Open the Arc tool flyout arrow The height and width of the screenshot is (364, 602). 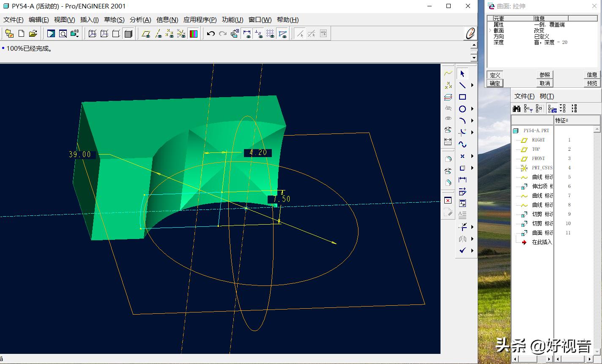472,121
